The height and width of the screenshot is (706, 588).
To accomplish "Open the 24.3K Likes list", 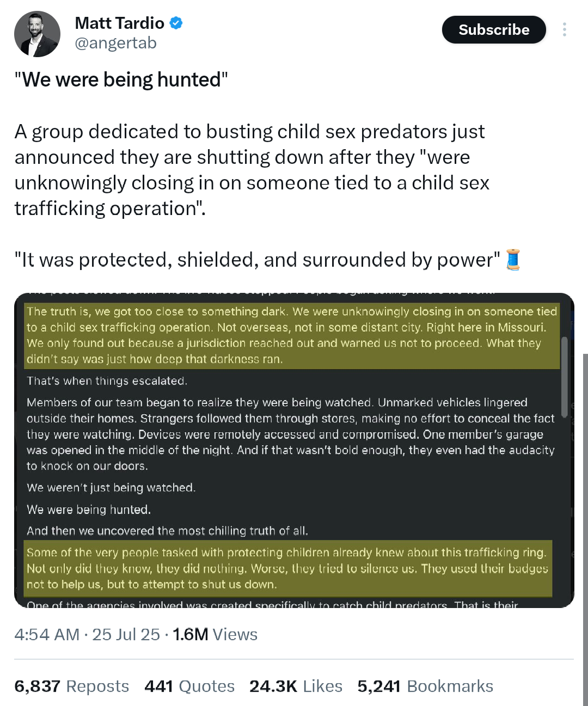I will 296,686.
